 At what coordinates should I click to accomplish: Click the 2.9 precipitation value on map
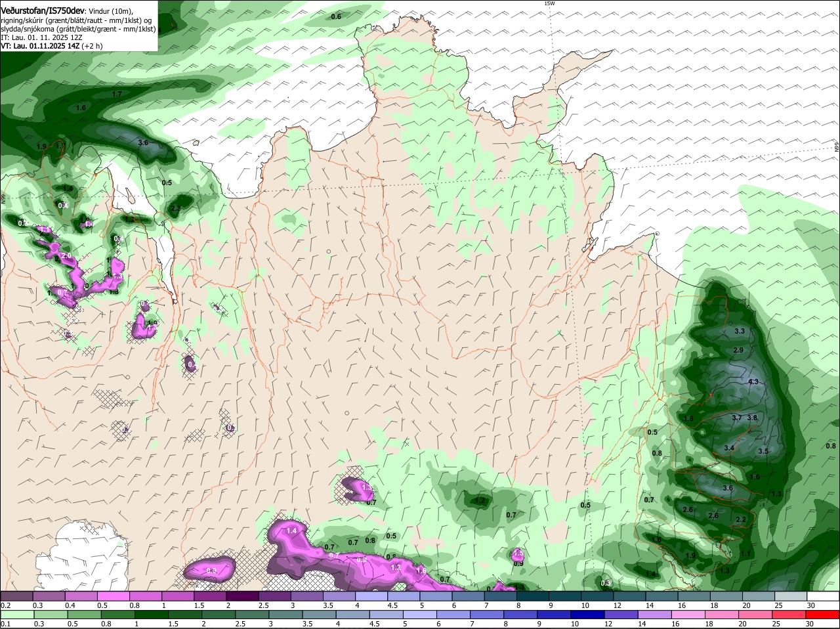coord(738,350)
